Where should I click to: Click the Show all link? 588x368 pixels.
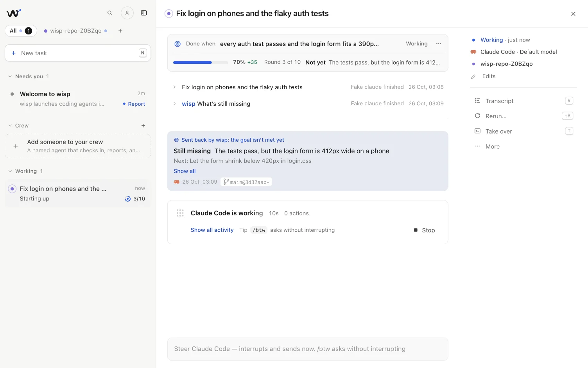click(x=185, y=171)
